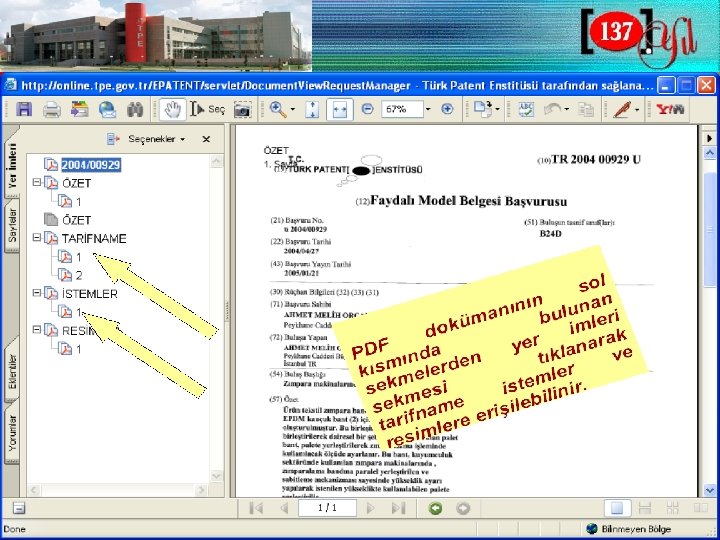Image resolution: width=720 pixels, height=540 pixels.
Task: Open the organizer icon in toolbar
Action: 79,109
